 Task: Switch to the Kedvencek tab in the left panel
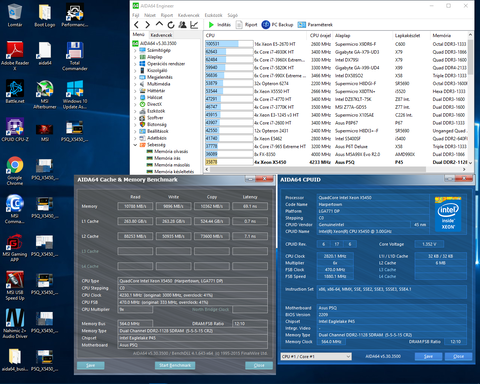point(161,35)
